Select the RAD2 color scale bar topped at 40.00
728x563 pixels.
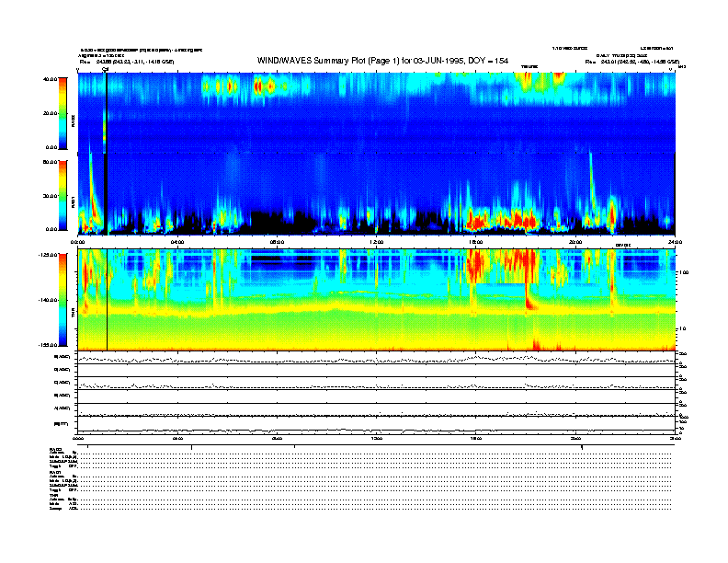tap(63, 113)
